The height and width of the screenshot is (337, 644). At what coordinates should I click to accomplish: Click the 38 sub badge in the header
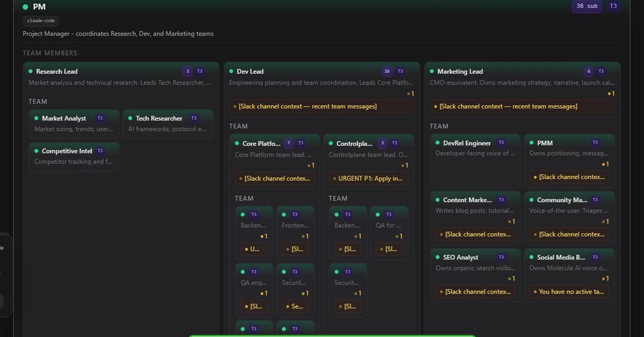(x=587, y=6)
